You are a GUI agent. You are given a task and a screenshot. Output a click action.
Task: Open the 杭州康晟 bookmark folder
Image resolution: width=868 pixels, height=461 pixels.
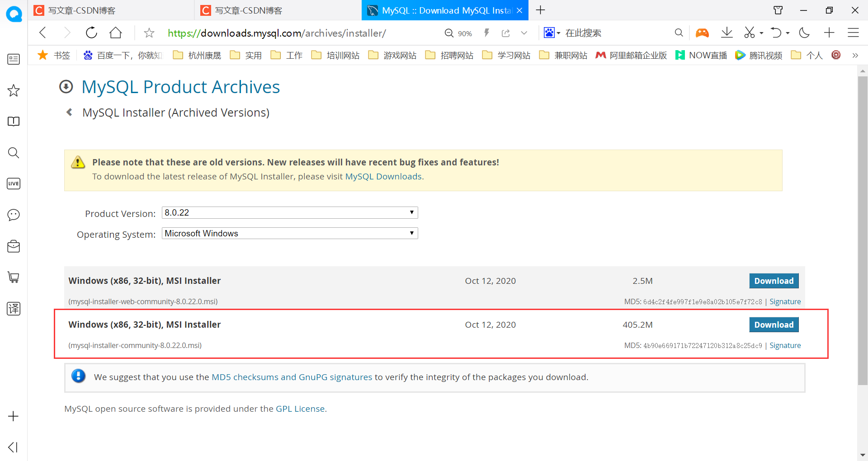(x=197, y=55)
